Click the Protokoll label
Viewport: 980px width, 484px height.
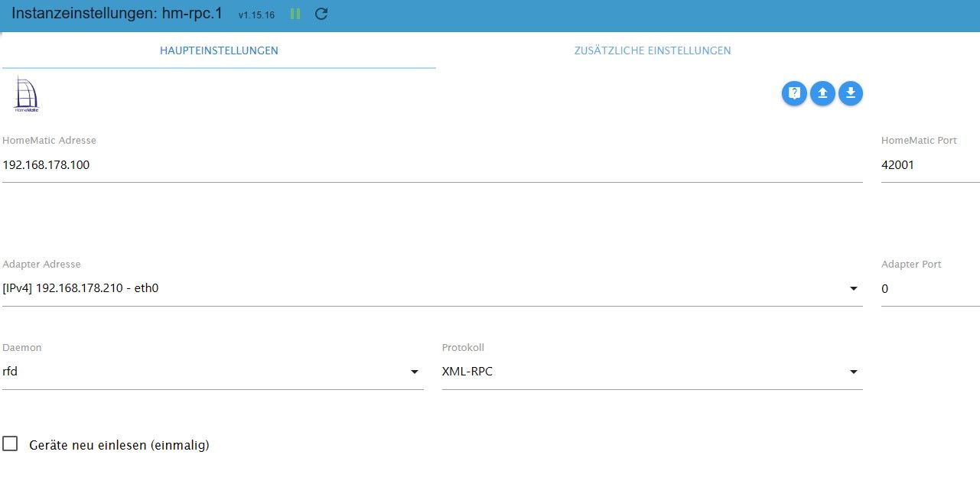pyautogui.click(x=463, y=347)
